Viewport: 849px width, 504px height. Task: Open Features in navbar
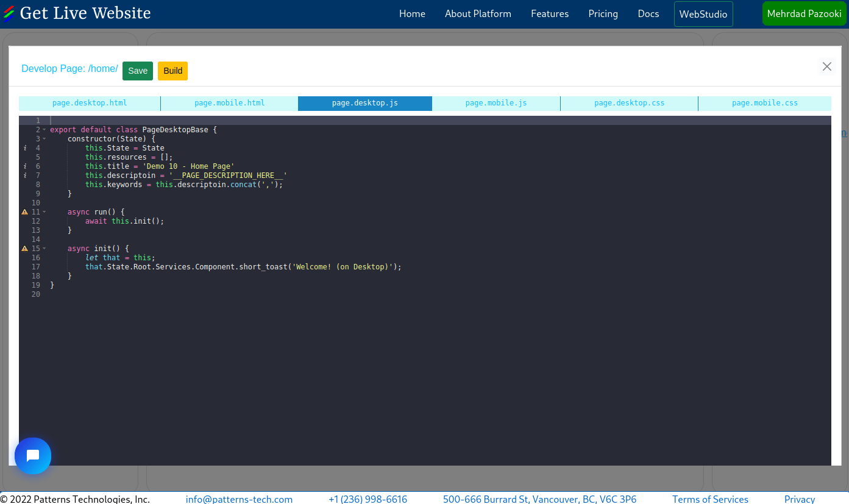550,13
